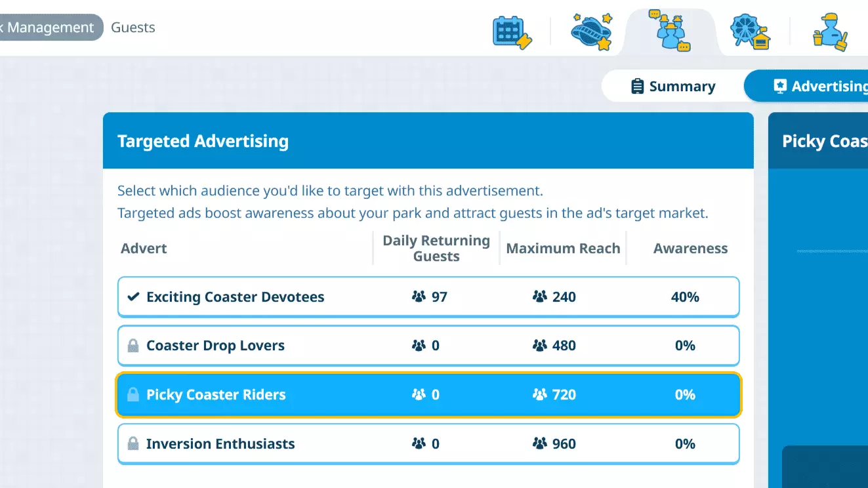Open the Ferris wheel rides icon
Viewport: 868px width, 488px height.
750,31
